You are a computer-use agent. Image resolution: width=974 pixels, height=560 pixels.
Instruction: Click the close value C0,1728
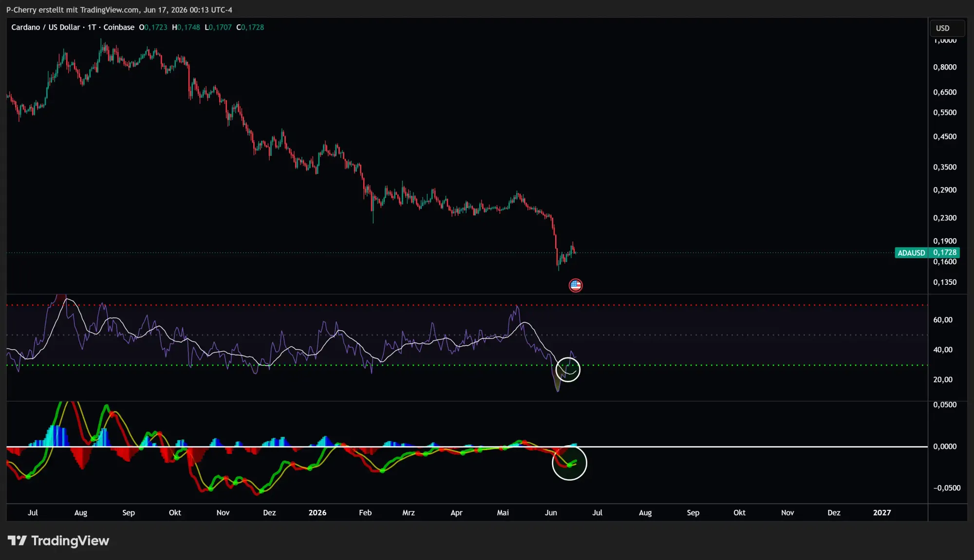pyautogui.click(x=250, y=27)
